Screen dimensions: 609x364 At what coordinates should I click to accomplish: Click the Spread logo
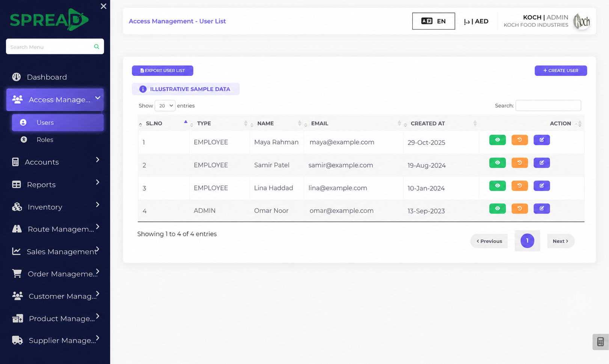click(49, 20)
